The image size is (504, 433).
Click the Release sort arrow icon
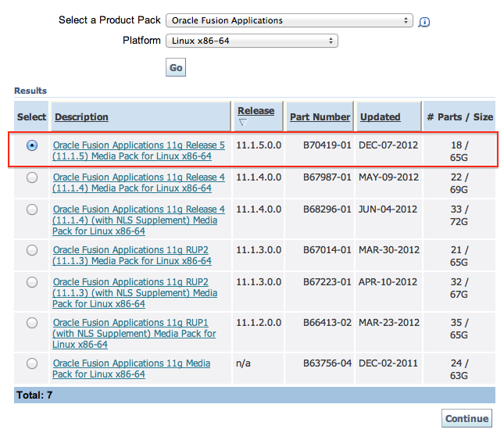[243, 123]
